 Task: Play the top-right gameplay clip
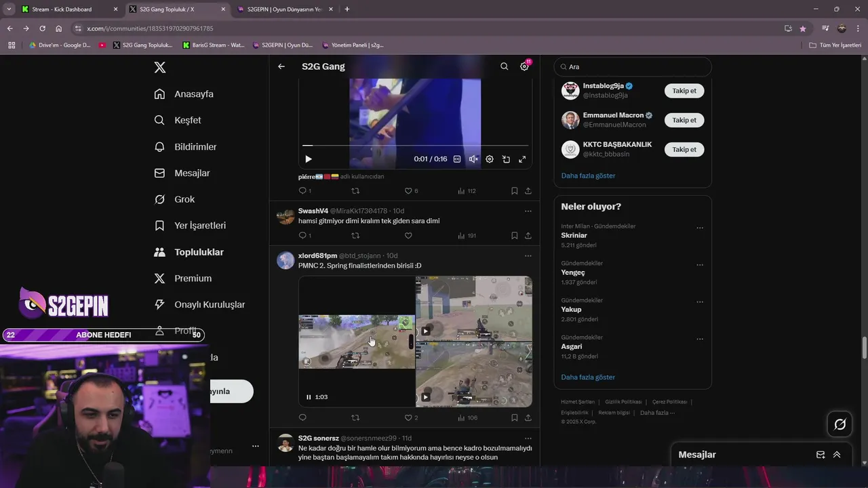pyautogui.click(x=425, y=331)
